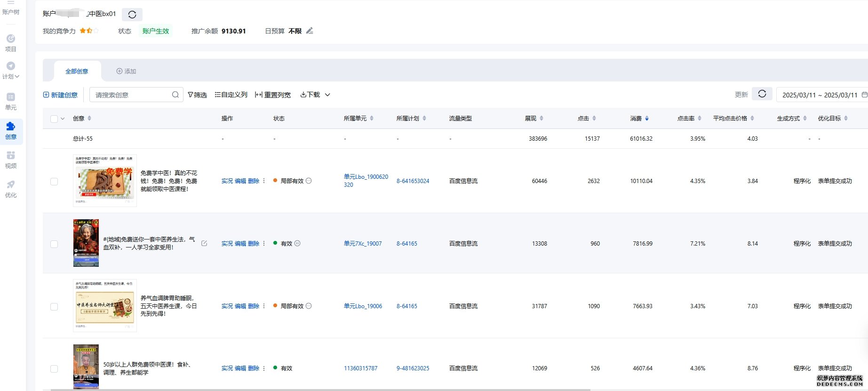This screenshot has width=868, height=391.
Task: Open 项目 in the left sidebar
Action: 10,43
